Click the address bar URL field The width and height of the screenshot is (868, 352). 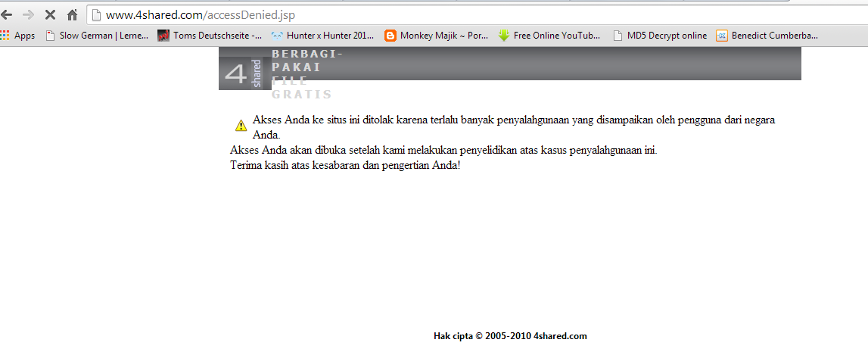tap(478, 15)
